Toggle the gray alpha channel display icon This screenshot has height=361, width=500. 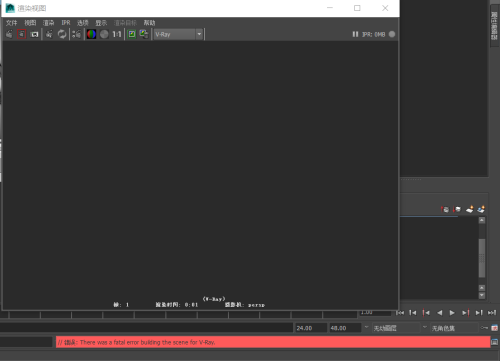point(104,34)
